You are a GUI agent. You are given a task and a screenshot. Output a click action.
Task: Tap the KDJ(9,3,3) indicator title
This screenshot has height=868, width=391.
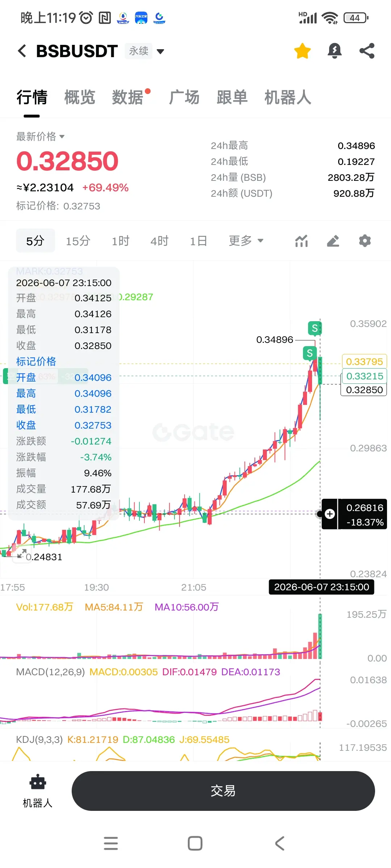click(39, 740)
